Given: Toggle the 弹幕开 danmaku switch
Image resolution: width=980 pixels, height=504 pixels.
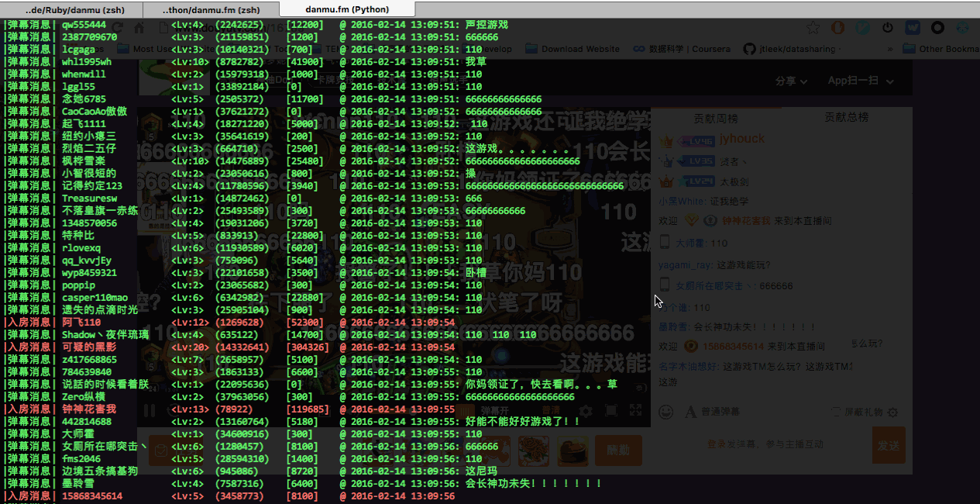Looking at the screenshot, I should point(494,411).
